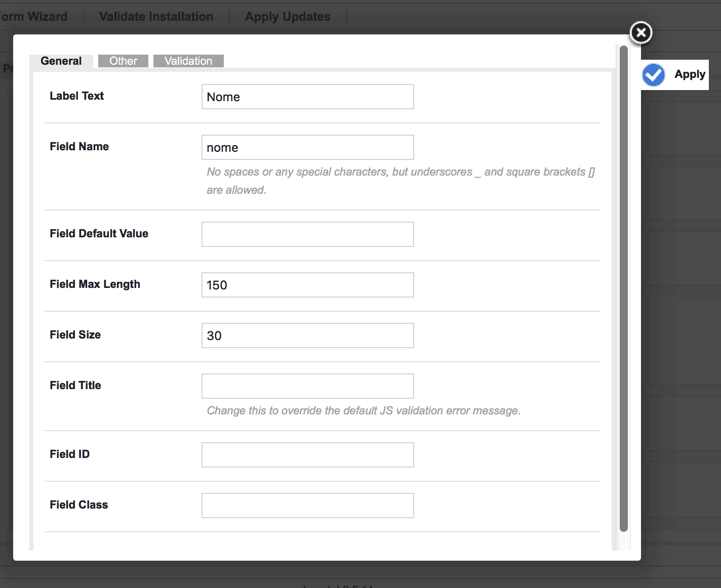
Task: Click the Field Default Value input
Action: tap(307, 234)
